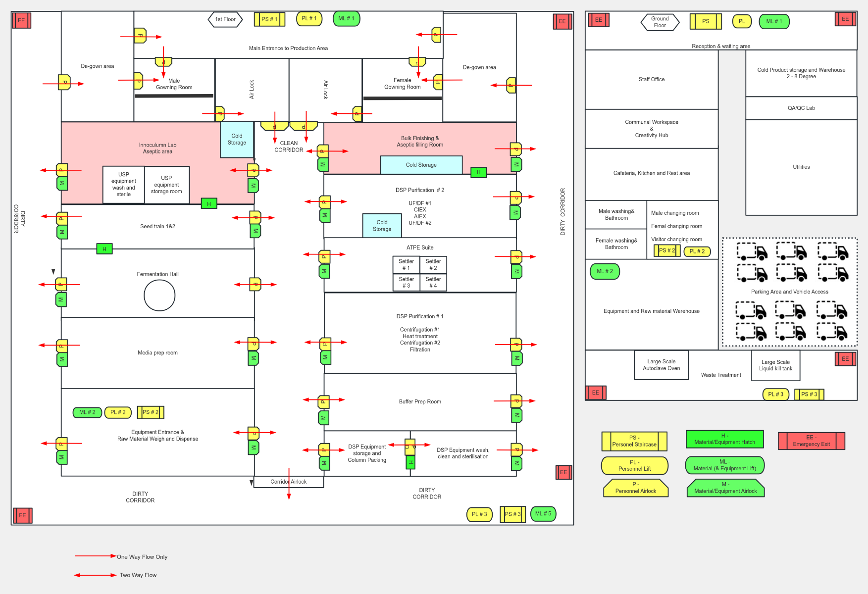
Task: Expand the Ground Floor hexagon label
Action: pos(659,21)
